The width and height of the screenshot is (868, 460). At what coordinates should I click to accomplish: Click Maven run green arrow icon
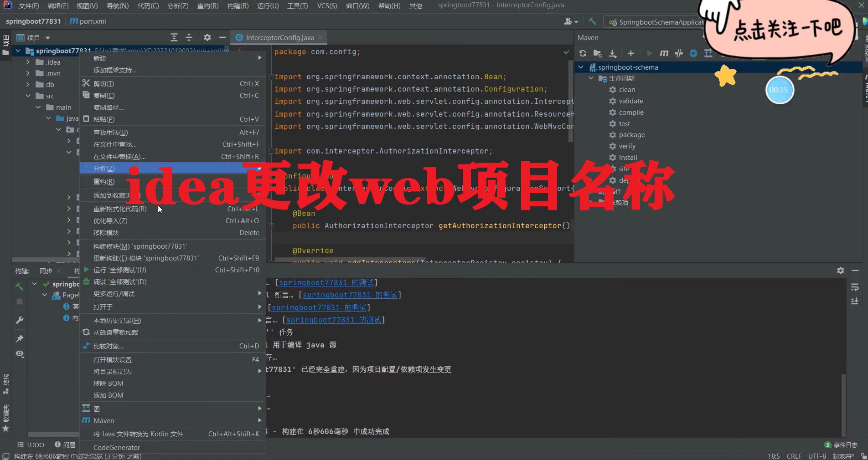tap(650, 53)
